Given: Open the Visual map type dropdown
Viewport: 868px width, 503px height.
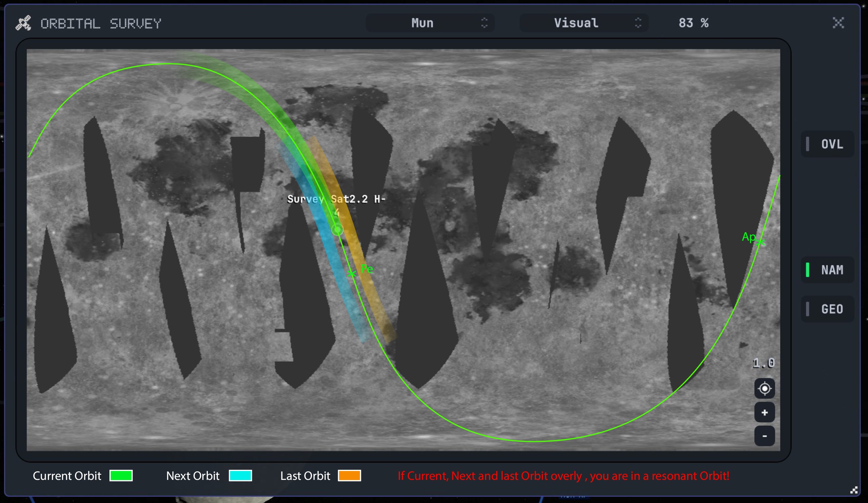Looking at the screenshot, I should tap(584, 23).
